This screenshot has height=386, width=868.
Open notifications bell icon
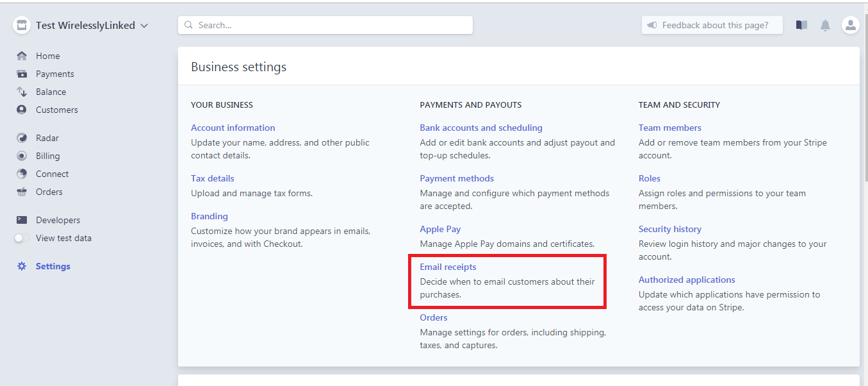coord(825,25)
